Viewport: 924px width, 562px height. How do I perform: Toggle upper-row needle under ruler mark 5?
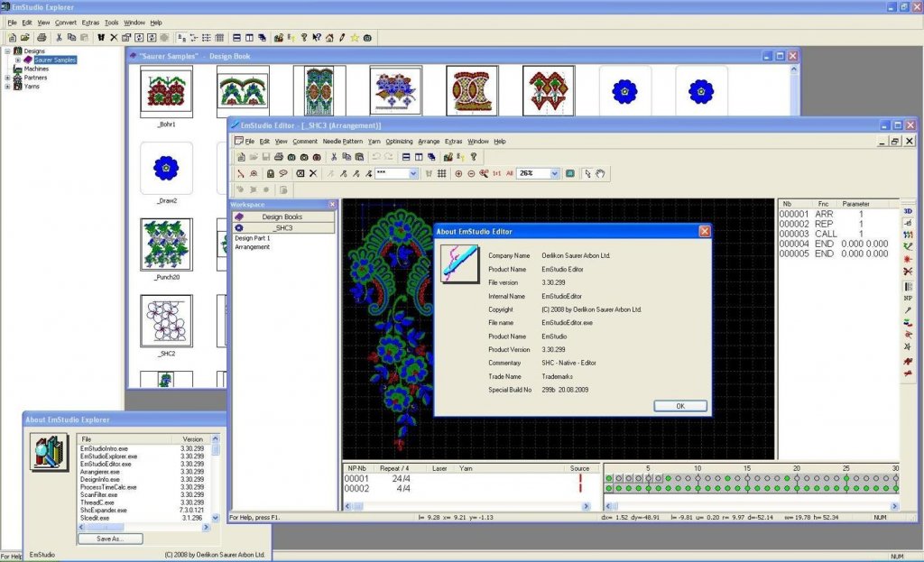(649, 478)
